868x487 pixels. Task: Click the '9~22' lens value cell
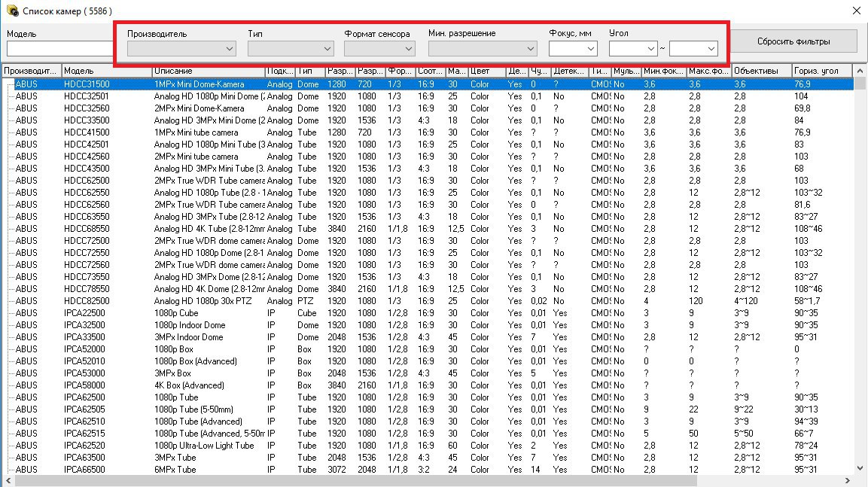coord(744,409)
